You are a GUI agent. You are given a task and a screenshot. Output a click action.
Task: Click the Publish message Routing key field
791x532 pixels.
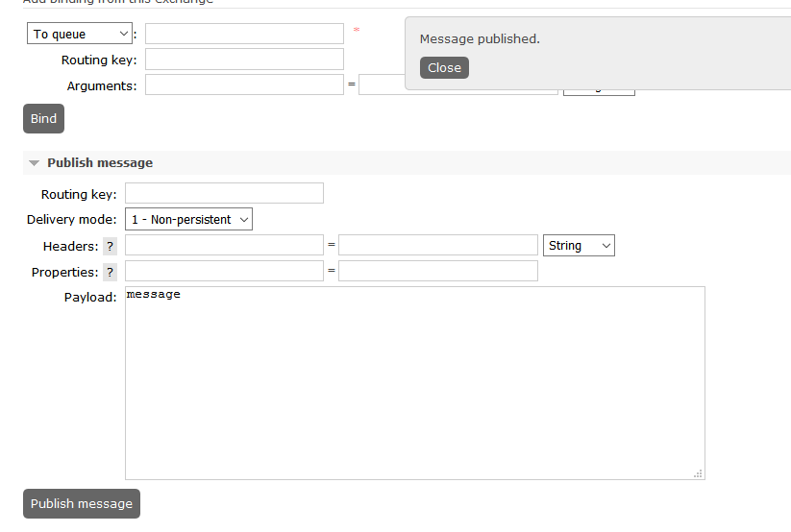(225, 193)
